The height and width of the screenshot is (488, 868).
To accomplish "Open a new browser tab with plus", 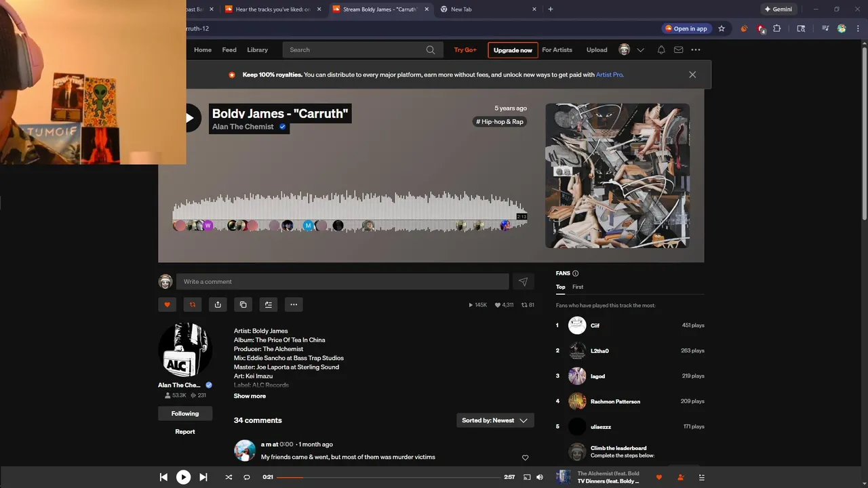I will 550,9.
